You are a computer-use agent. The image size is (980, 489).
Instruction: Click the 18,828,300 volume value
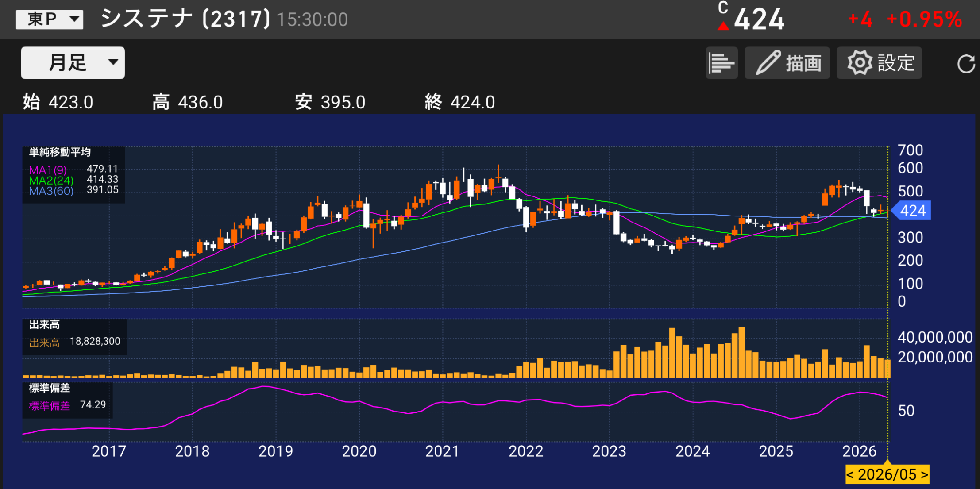point(95,342)
